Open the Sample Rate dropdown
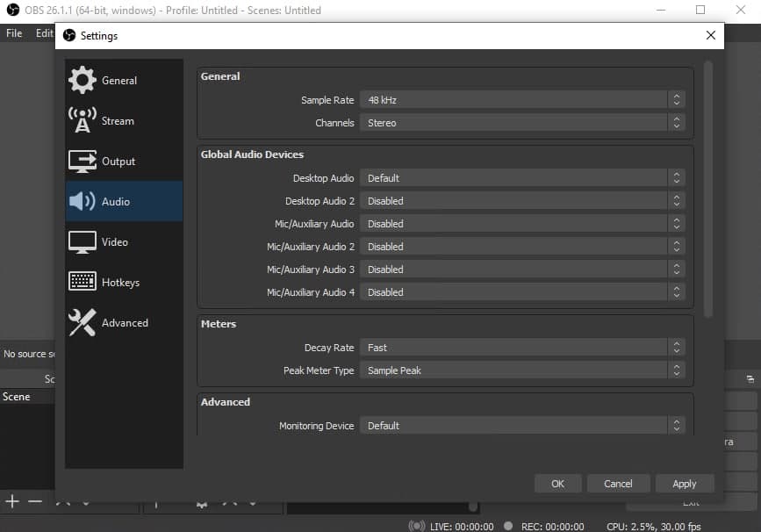The image size is (761, 532). coord(522,100)
